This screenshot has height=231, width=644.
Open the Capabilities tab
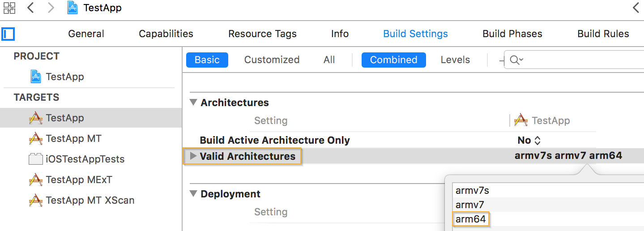point(166,34)
